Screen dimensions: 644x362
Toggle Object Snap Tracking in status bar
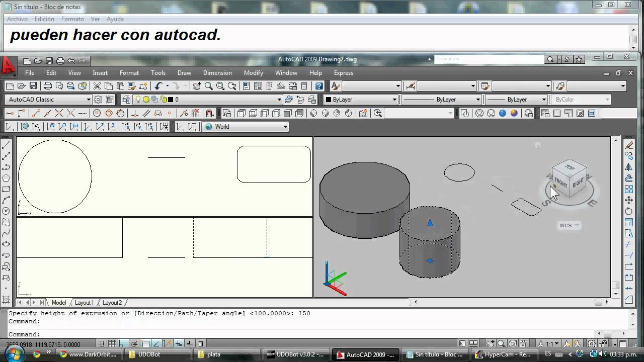point(156,344)
